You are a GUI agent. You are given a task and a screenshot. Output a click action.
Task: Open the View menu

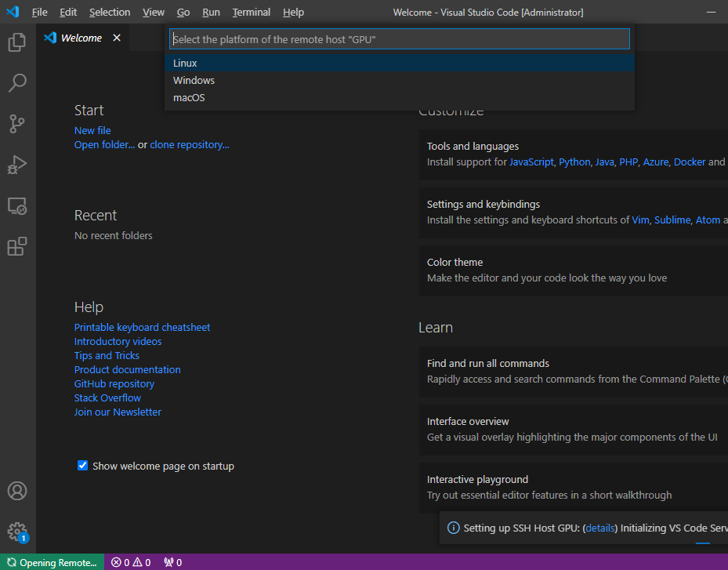click(x=154, y=12)
